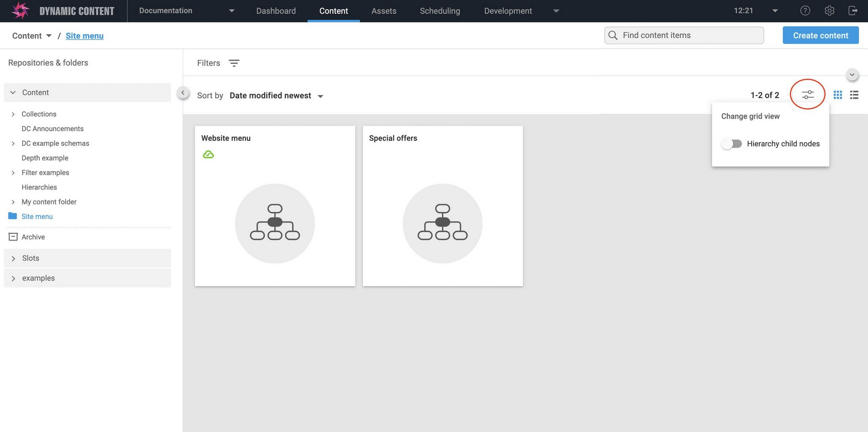
Task: Click the logout icon
Action: point(853,10)
